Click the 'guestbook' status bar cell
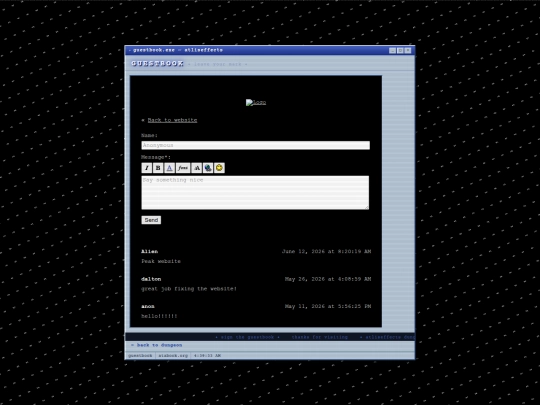This screenshot has height=405, width=540. tap(140, 355)
